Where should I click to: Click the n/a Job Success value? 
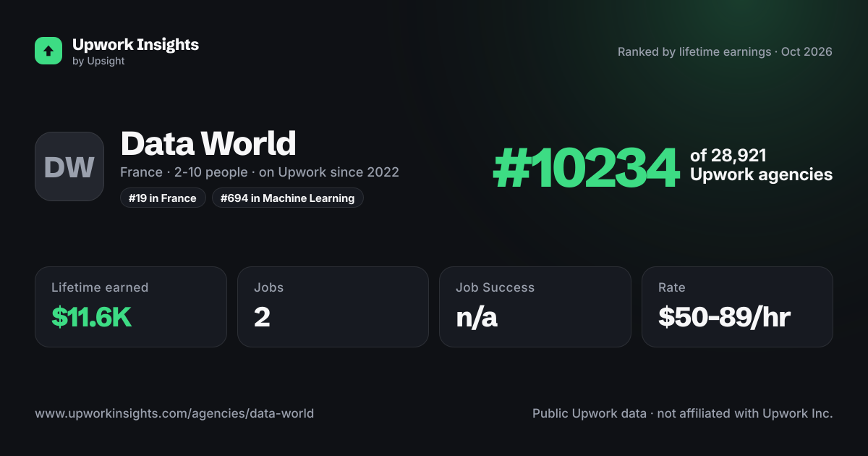tap(477, 317)
